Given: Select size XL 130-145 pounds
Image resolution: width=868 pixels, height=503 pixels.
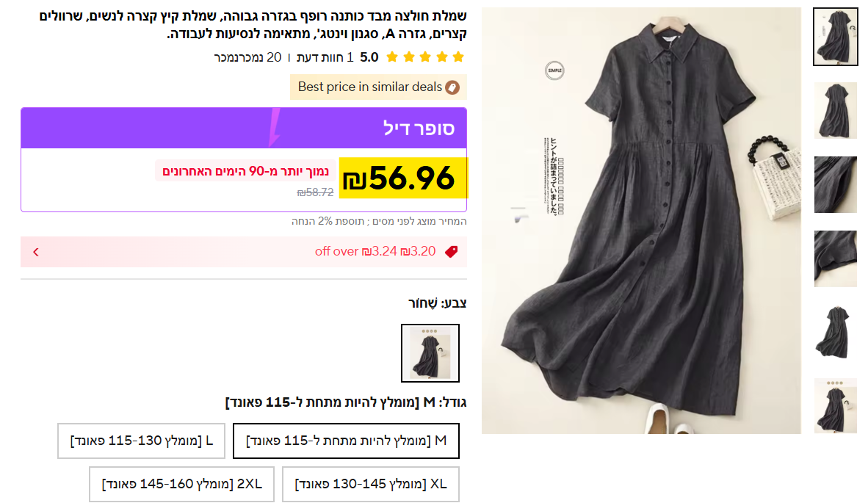Looking at the screenshot, I should (x=370, y=484).
